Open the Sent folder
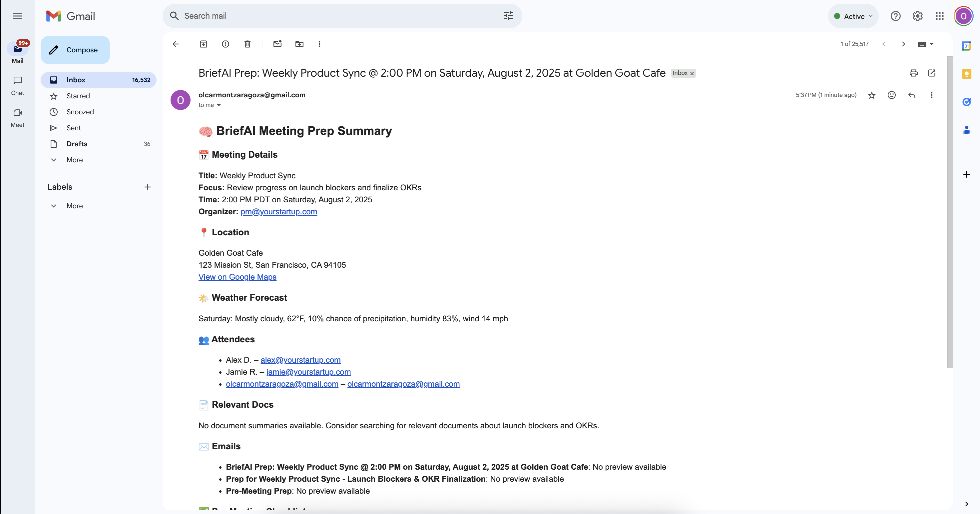Viewport: 980px width, 514px height. 73,128
